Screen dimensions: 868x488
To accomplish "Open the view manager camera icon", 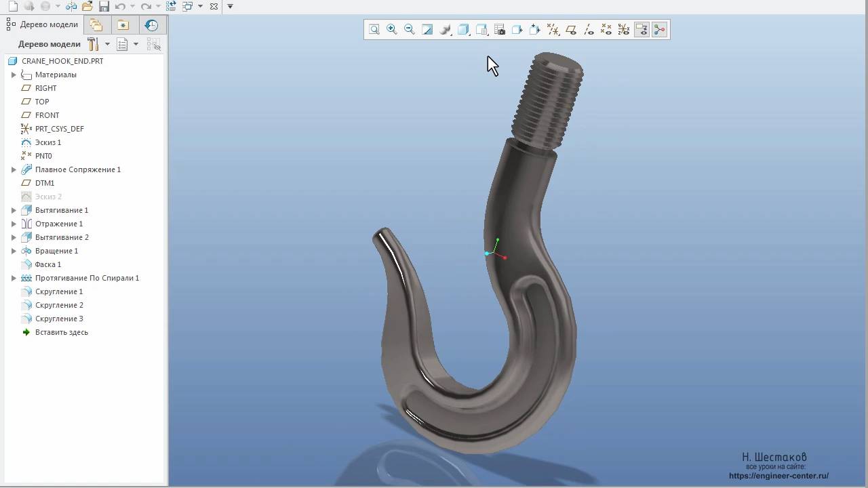I will pyautogui.click(x=500, y=29).
